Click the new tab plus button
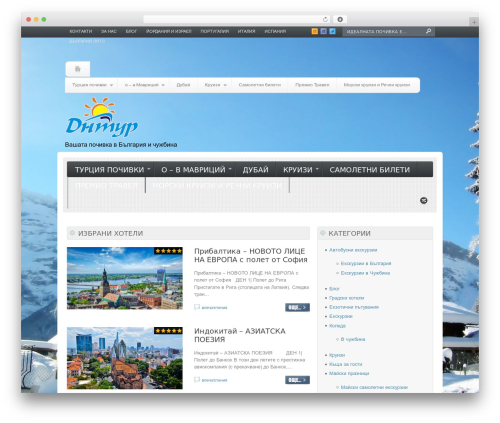This screenshot has height=423, width=500. (474, 22)
